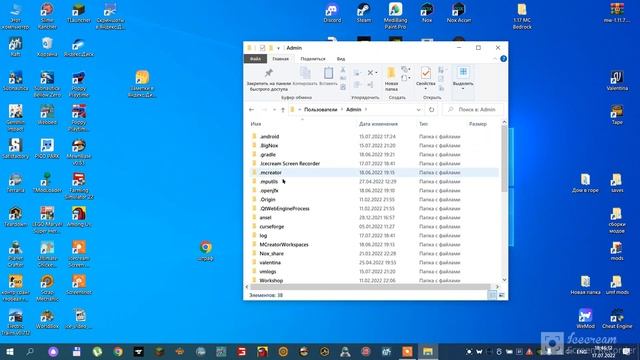This screenshot has width=640, height=360.
Task: Click the taskbar search magnifier
Action: (30, 351)
